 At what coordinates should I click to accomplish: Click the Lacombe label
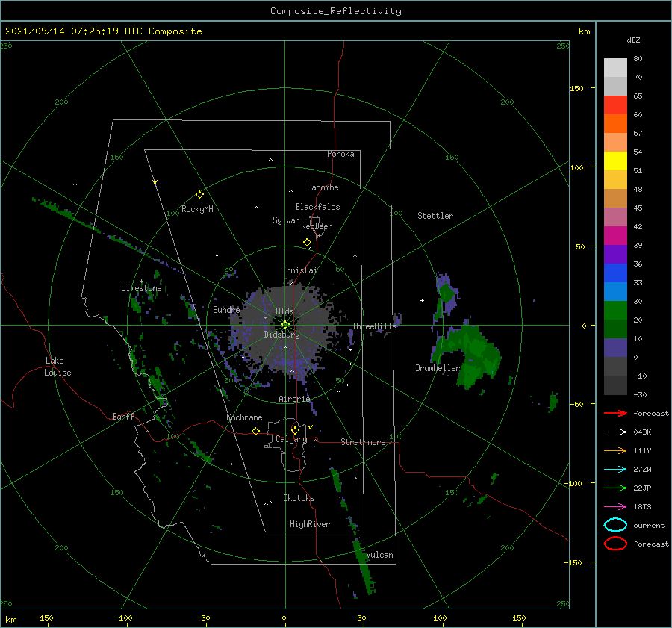coord(323,187)
